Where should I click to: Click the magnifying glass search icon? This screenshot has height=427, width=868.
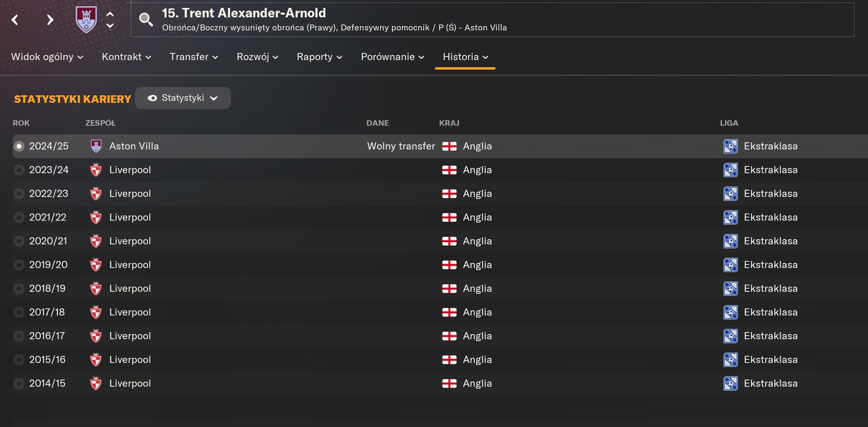click(x=146, y=19)
